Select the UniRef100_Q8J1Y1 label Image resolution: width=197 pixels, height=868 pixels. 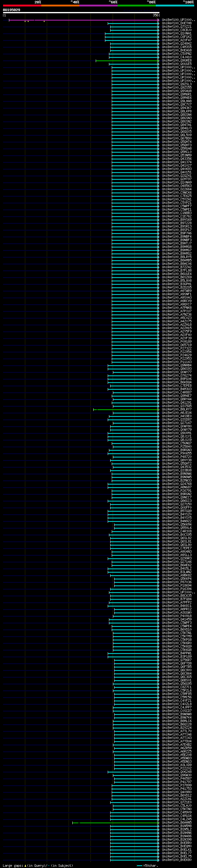[x=176, y=437]
